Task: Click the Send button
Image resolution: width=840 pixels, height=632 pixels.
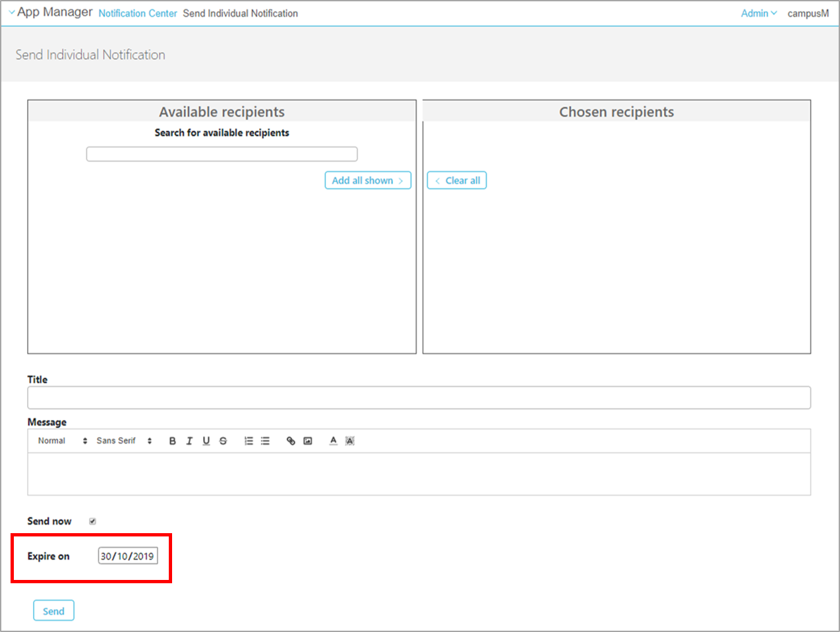Action: 53,611
